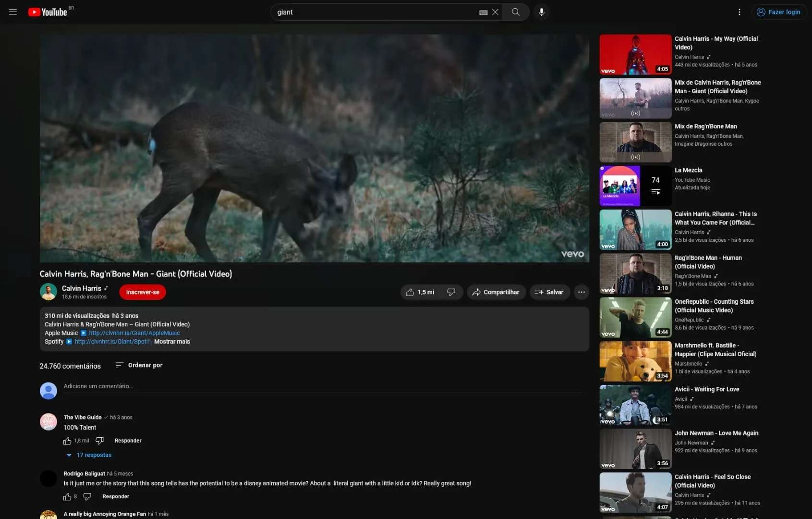812x519 pixels.
Task: Open the hamburger guide menu
Action: 13,12
